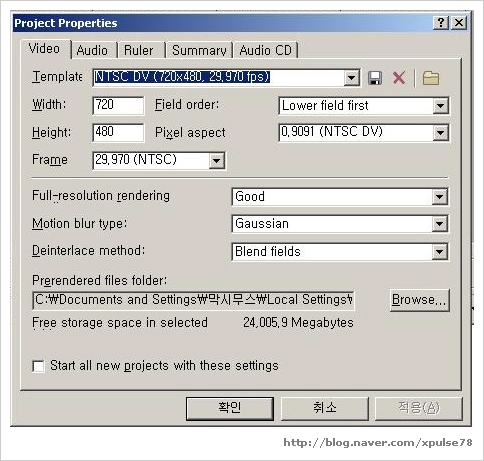Open the Template dropdown arrow
Screen dimensions: 484x461
tap(351, 78)
